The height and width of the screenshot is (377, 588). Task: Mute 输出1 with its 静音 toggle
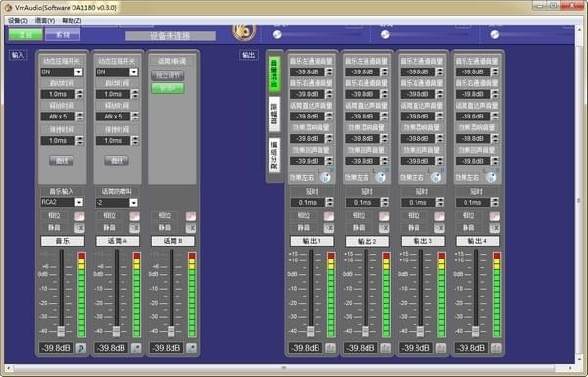tap(329, 228)
